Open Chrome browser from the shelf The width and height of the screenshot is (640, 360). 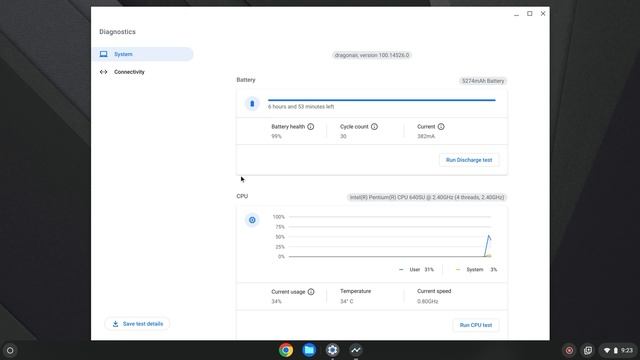pos(286,350)
